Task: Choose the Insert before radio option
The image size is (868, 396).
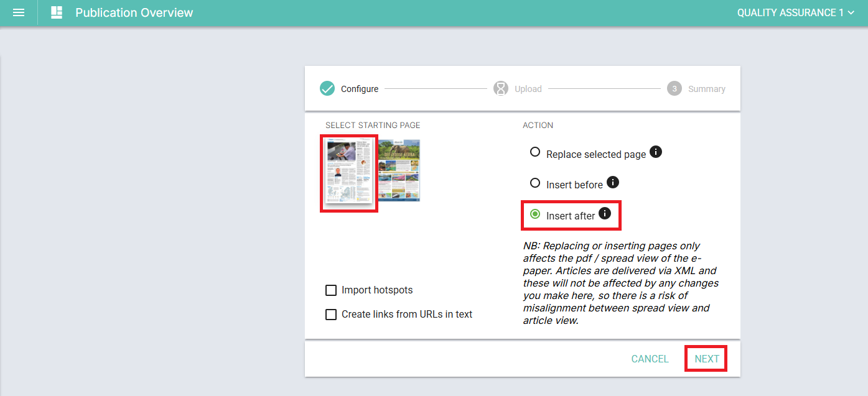Action: 534,183
